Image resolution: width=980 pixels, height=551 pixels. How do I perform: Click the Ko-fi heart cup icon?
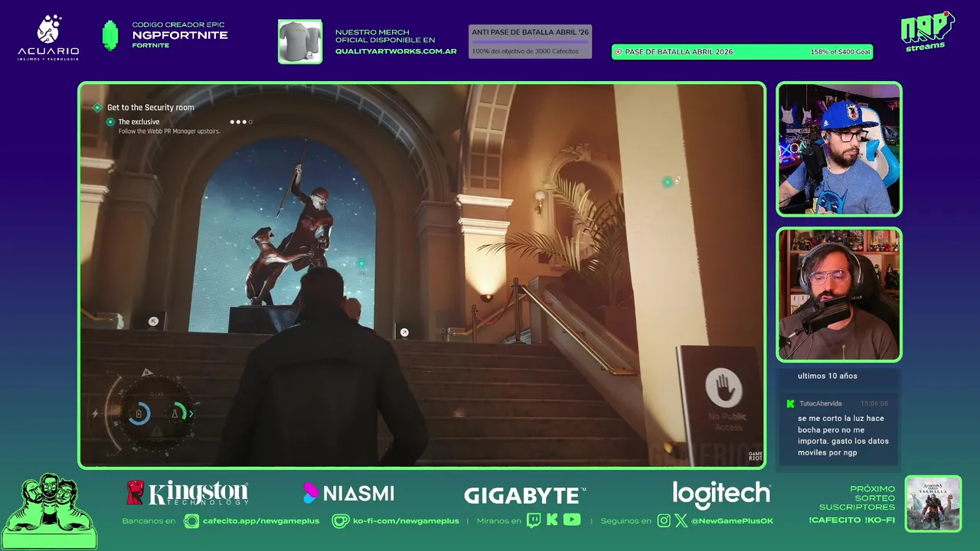point(341,521)
